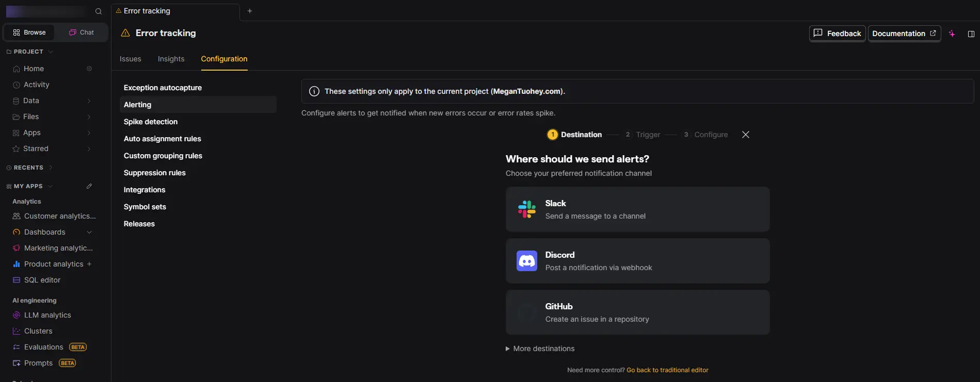This screenshot has height=382, width=980.
Task: Close the alert setup wizard
Action: 745,135
